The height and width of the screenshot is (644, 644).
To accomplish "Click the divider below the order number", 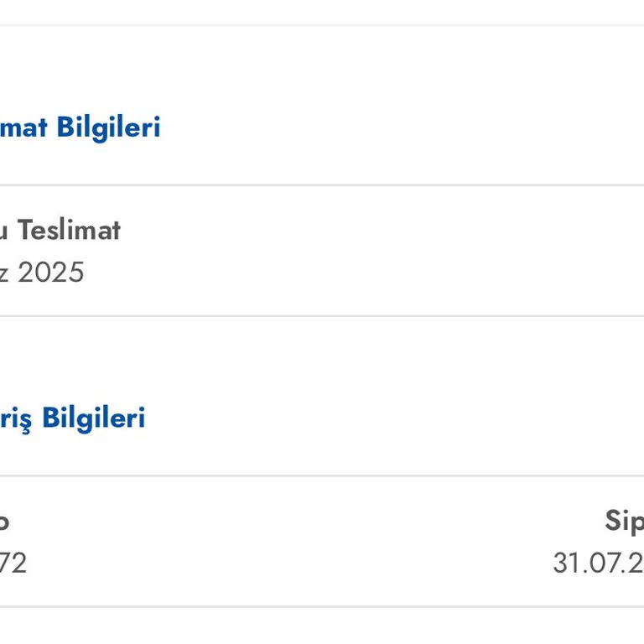I will 322,606.
